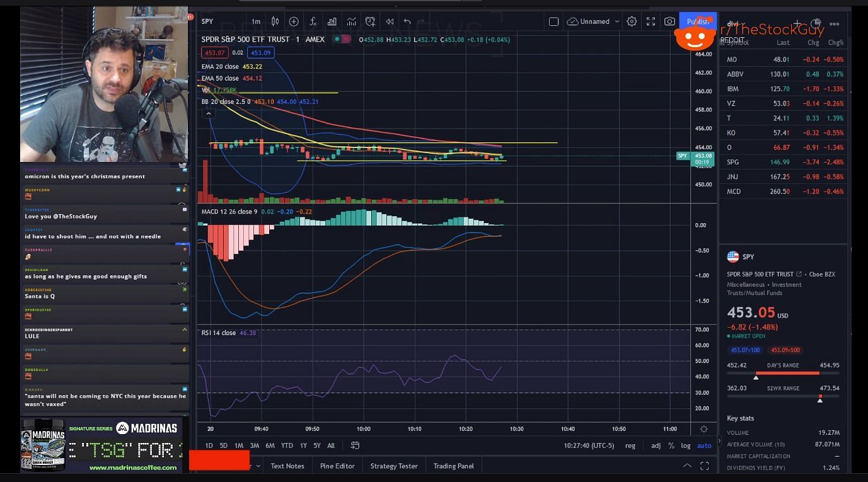Select the ABBV watchlist row
Image resolution: width=868 pixels, height=482 pixels.
coord(783,74)
